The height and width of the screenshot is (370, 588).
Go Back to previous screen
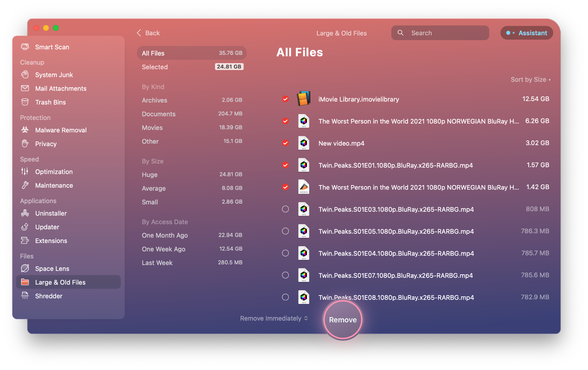[148, 33]
